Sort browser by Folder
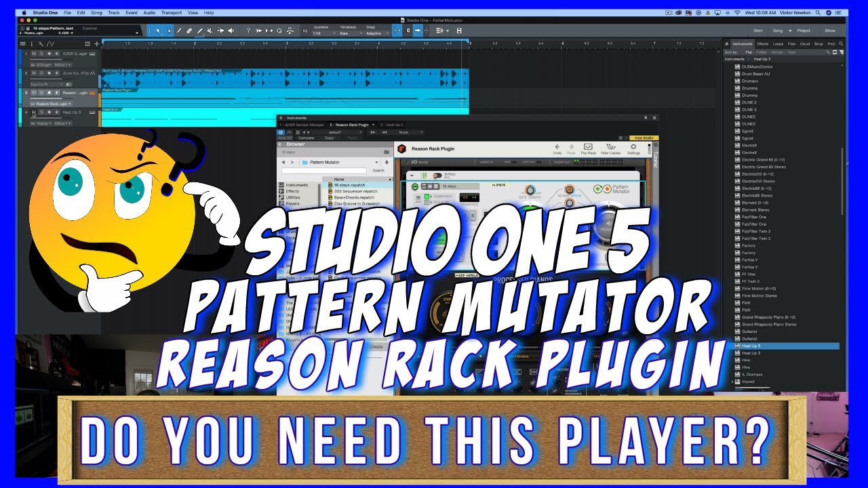This screenshot has width=868, height=488. click(762, 52)
